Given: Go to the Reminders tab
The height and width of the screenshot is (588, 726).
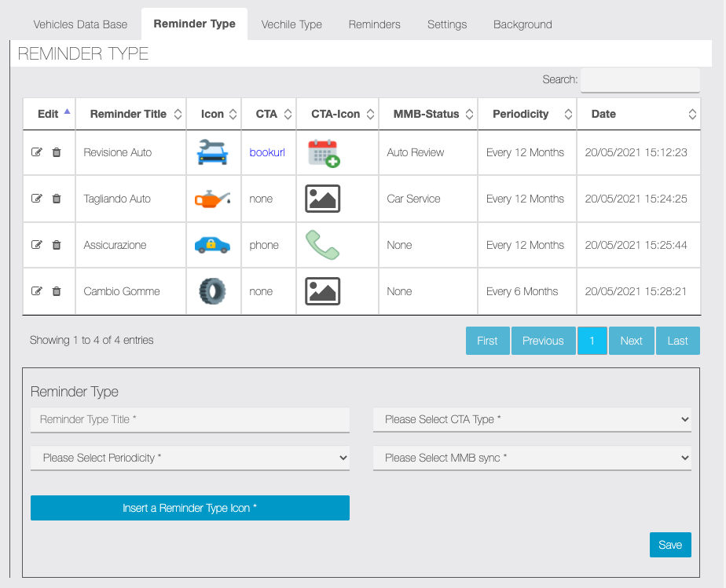Looking at the screenshot, I should [x=375, y=24].
